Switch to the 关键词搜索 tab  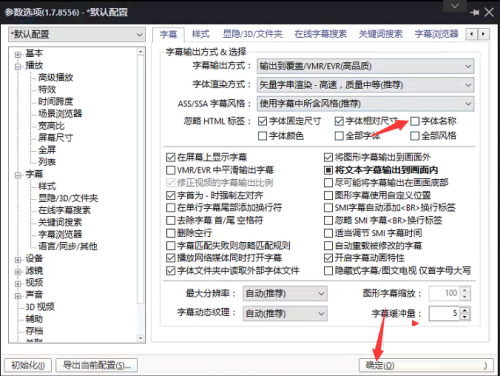[380, 34]
